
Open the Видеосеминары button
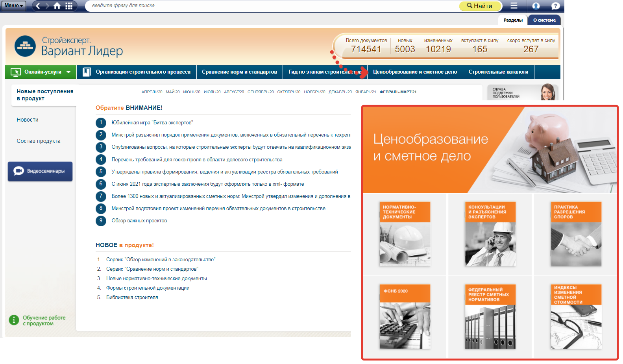[40, 171]
